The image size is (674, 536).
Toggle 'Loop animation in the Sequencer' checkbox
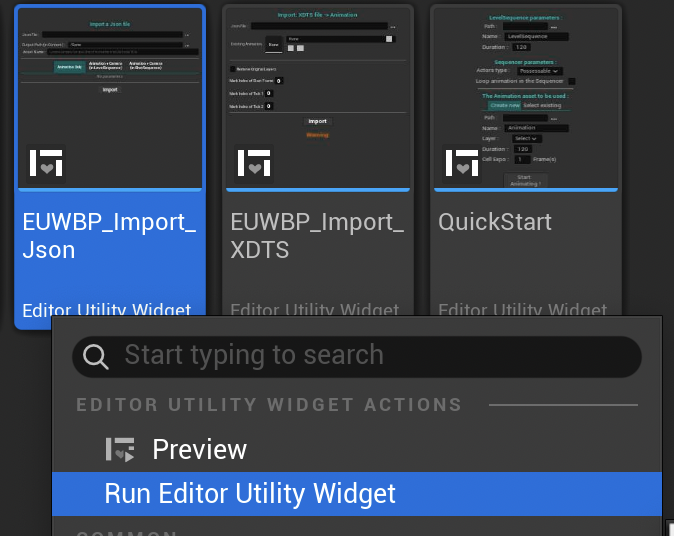click(x=571, y=81)
